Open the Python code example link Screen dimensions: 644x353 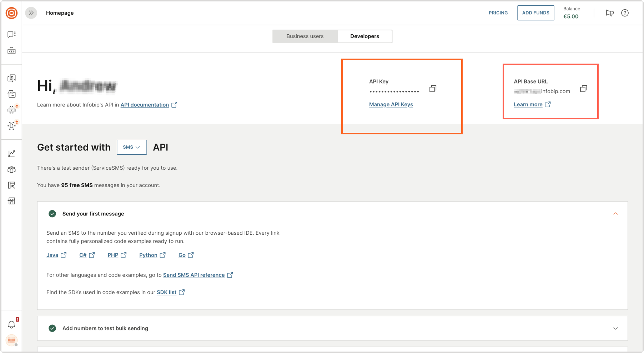(x=148, y=255)
